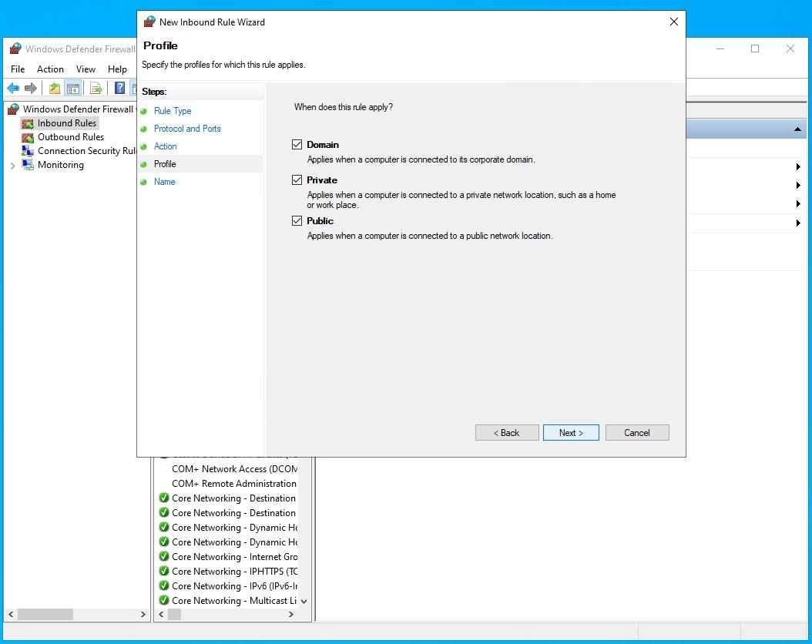Click the Connection Security Rules icon
The image size is (812, 644).
[28, 151]
